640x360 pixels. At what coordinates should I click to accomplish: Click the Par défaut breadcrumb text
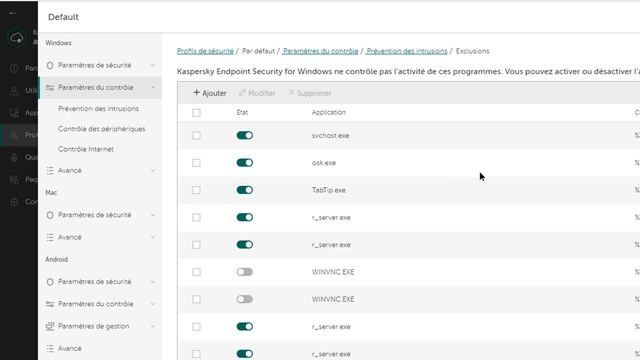[x=258, y=51]
